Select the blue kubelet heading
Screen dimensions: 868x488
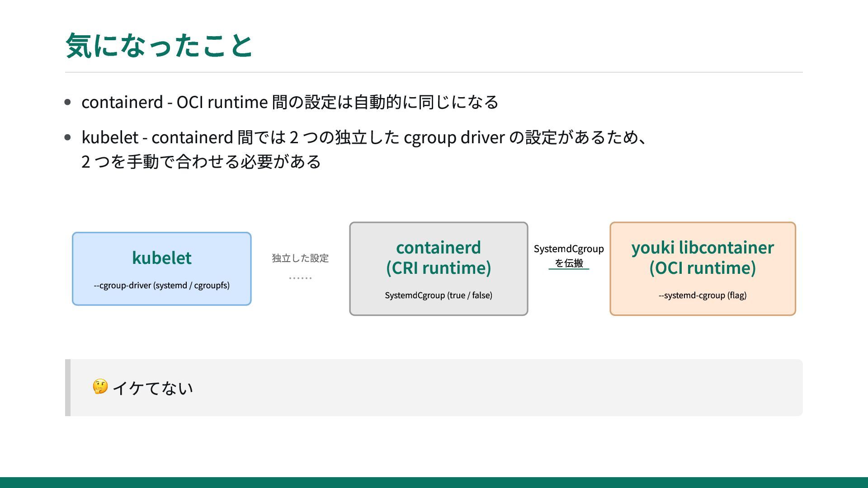coord(162,258)
